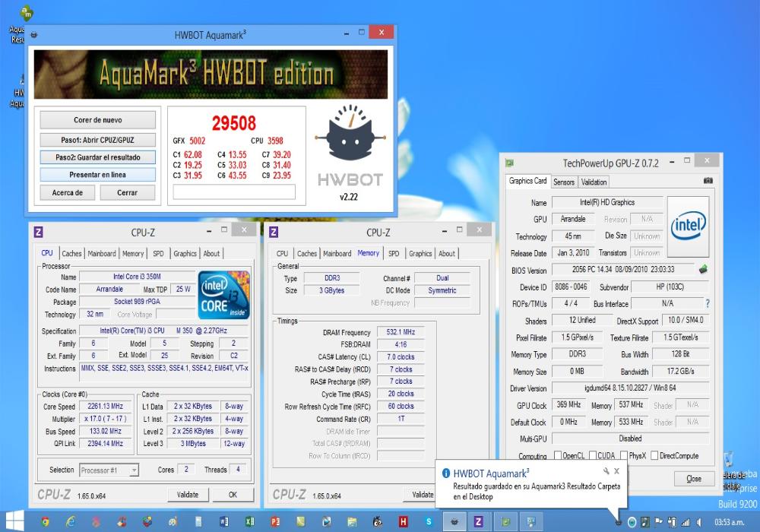
Task: Click Paso1: Abrir CPUZ/GPUZ button
Action: click(98, 140)
